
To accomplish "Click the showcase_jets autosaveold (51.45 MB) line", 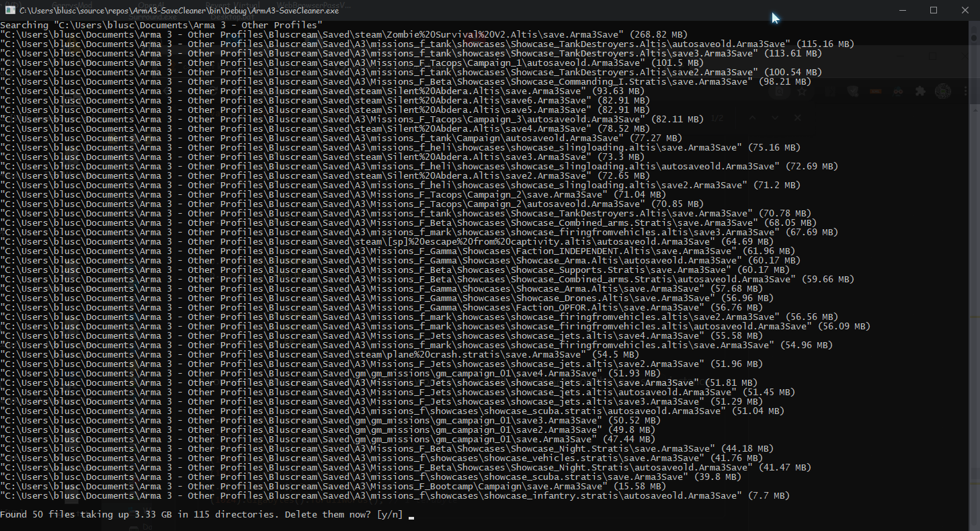I will [397, 392].
